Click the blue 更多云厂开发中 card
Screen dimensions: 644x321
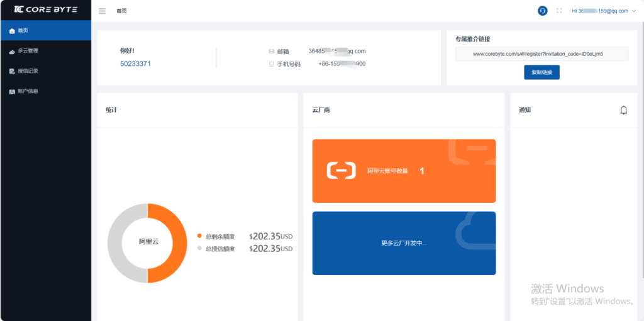click(404, 243)
